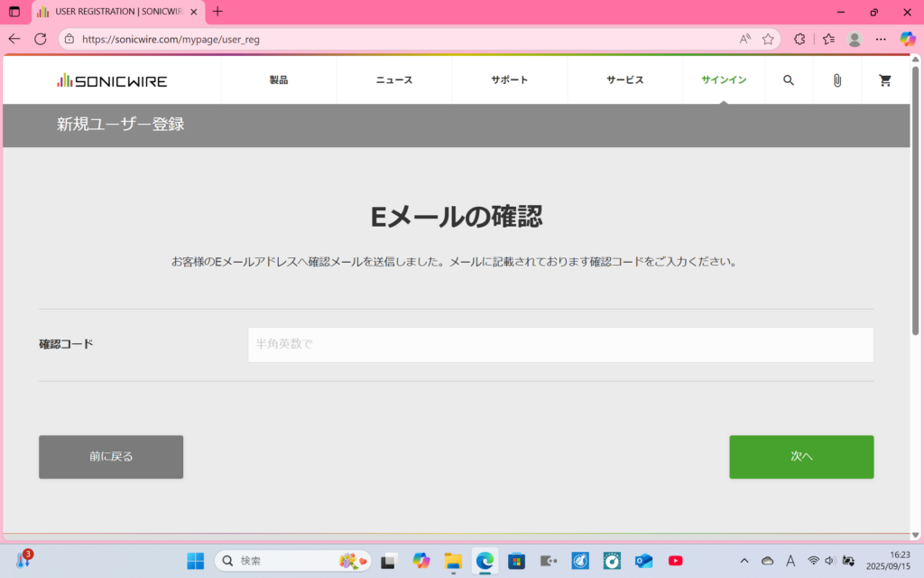The width and height of the screenshot is (924, 578).
Task: Focus the 確認コード input field
Action: coord(560,345)
